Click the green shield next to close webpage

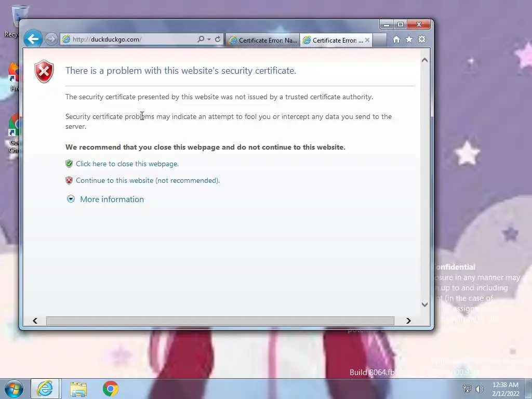coord(69,164)
